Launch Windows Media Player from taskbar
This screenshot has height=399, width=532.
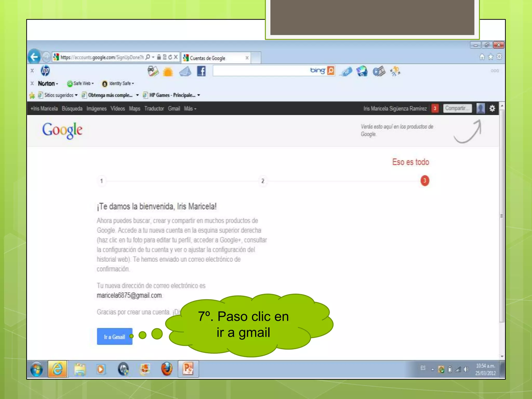(101, 369)
